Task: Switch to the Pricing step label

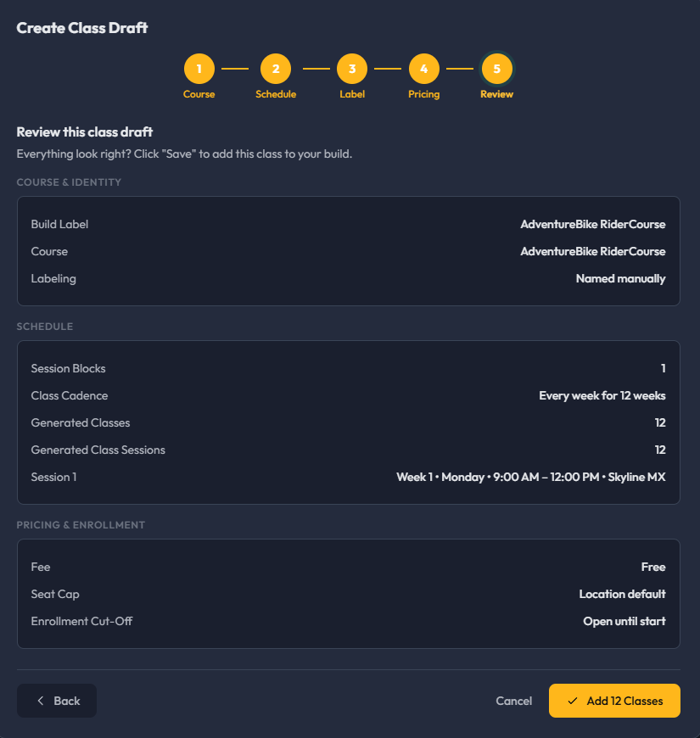Action: [424, 94]
